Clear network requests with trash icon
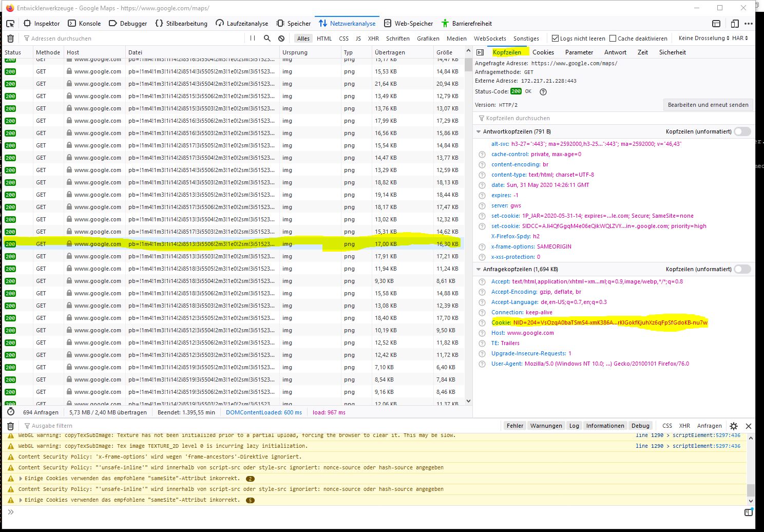 [x=10, y=39]
